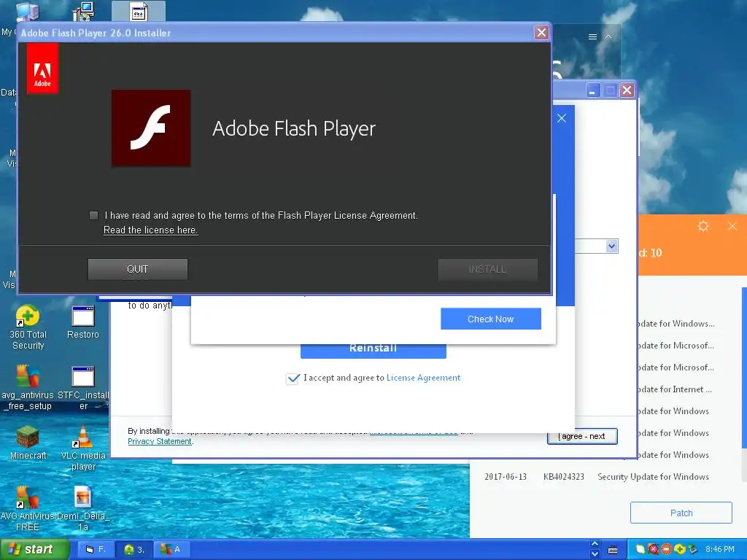747x560 pixels.
Task: Click the Flash Player f logo
Action: [151, 128]
